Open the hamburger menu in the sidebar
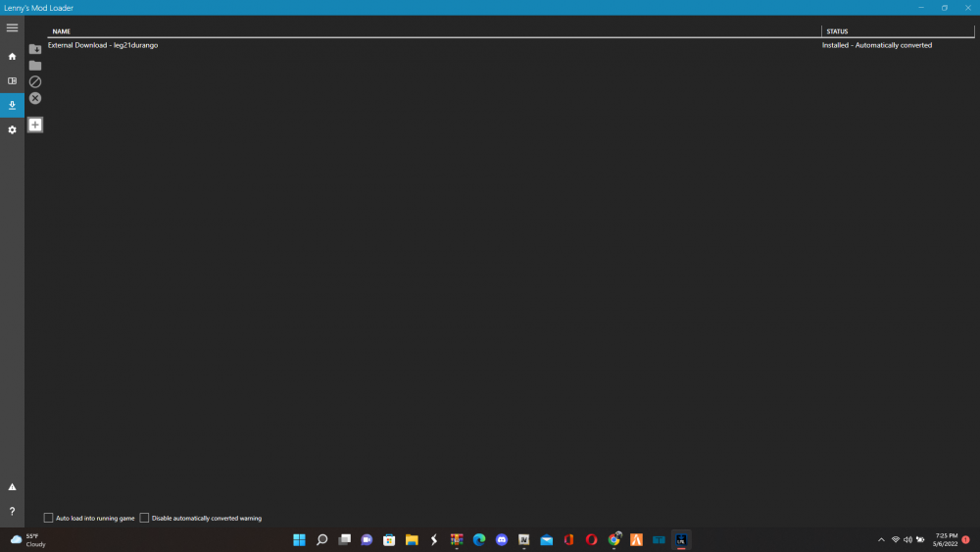The height and width of the screenshot is (552, 980). click(12, 28)
